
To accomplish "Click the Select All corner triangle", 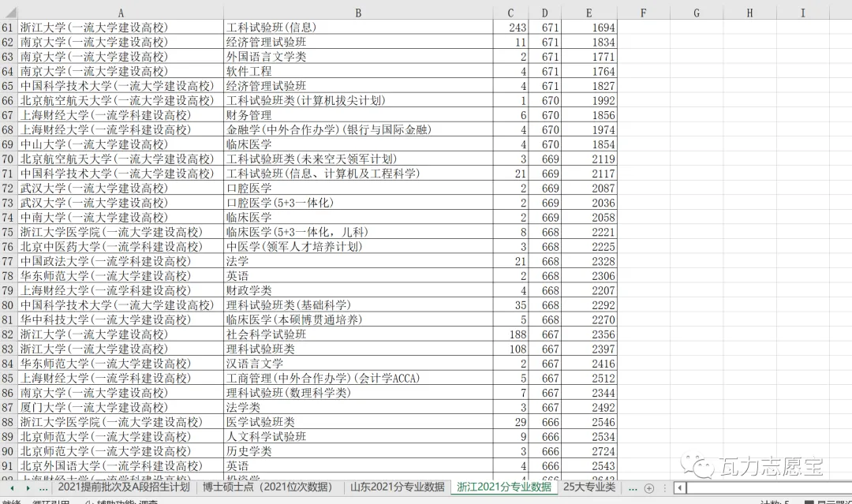I will 9,13.
